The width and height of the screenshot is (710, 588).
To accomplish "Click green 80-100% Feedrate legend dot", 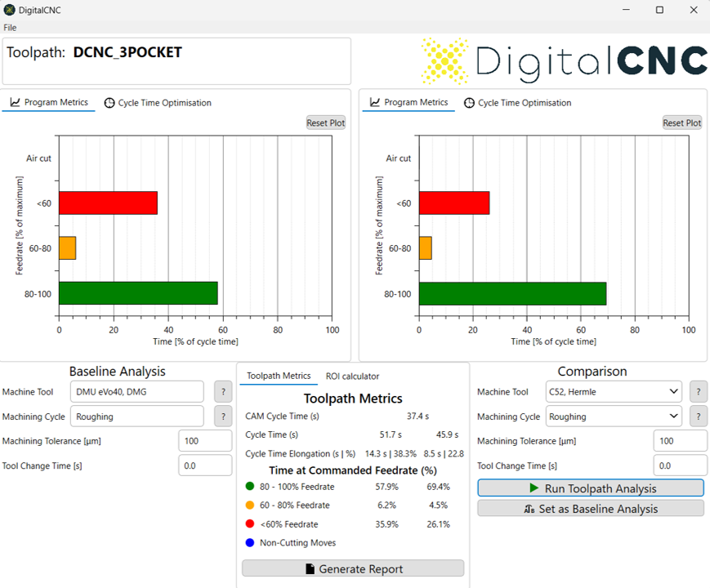I will pyautogui.click(x=249, y=486).
